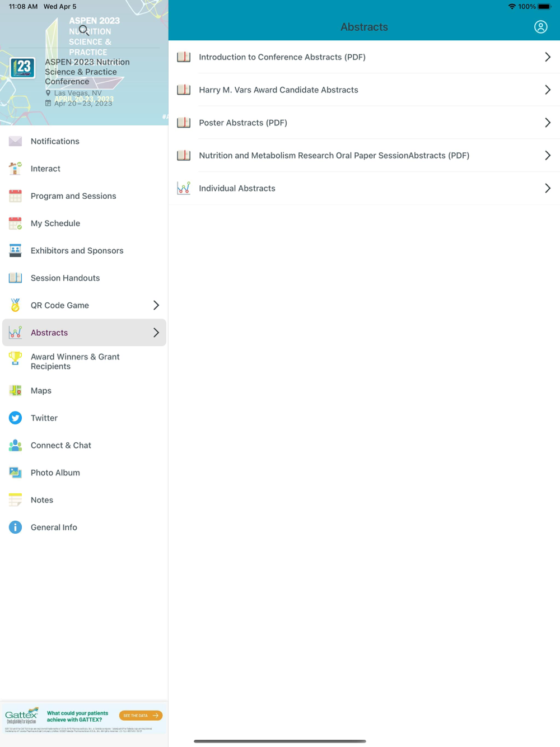Click book icon beside Nutrition and Metabolism Research

(x=184, y=156)
